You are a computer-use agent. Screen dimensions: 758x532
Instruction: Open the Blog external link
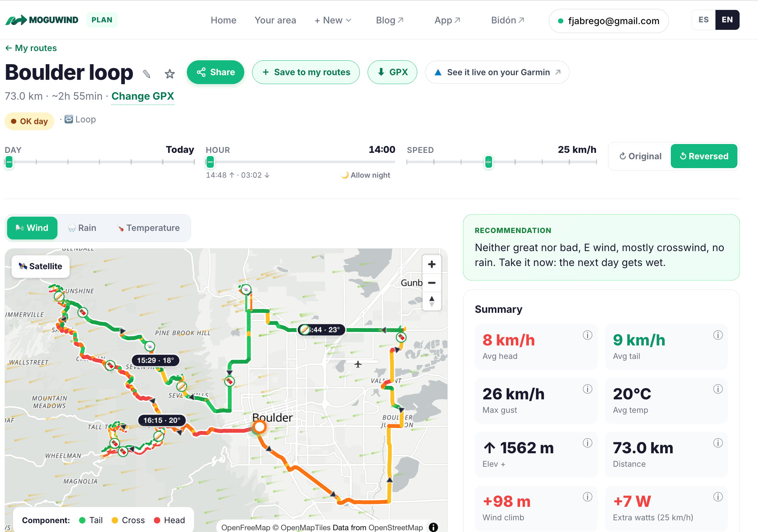click(x=390, y=20)
